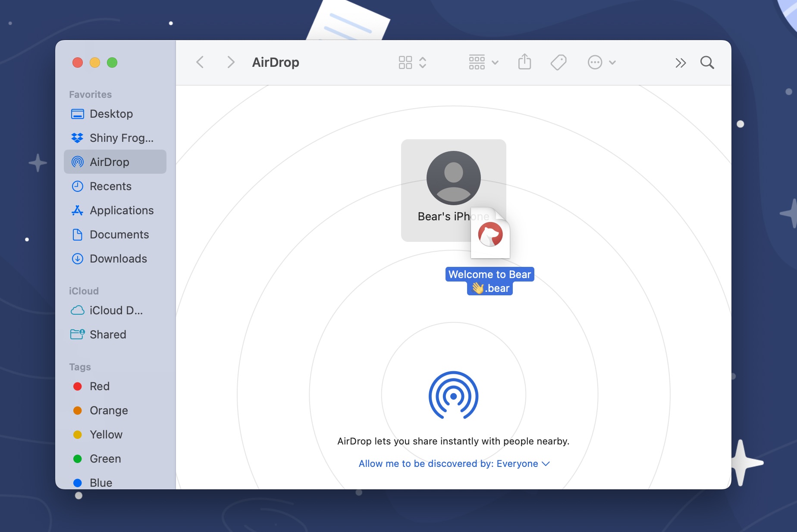
Task: Go to the Downloads folder
Action: (x=118, y=259)
